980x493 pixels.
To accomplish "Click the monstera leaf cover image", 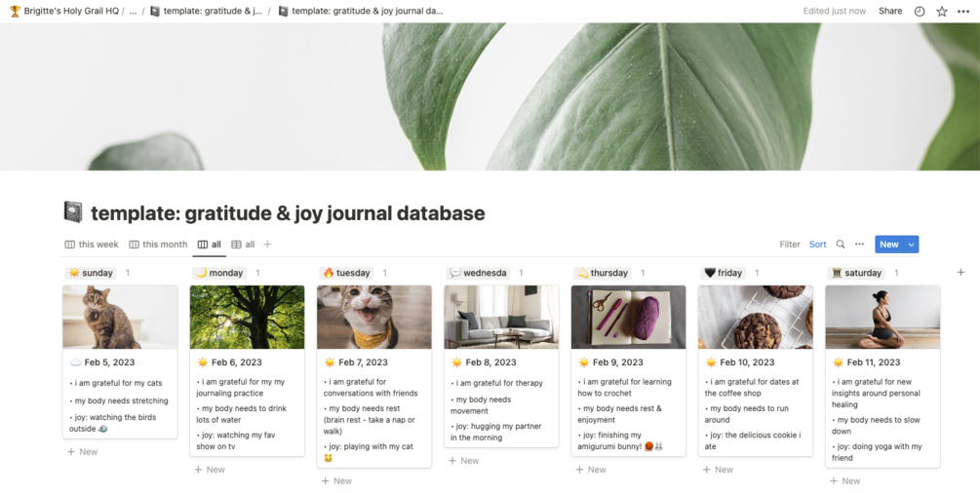I will pyautogui.click(x=490, y=96).
